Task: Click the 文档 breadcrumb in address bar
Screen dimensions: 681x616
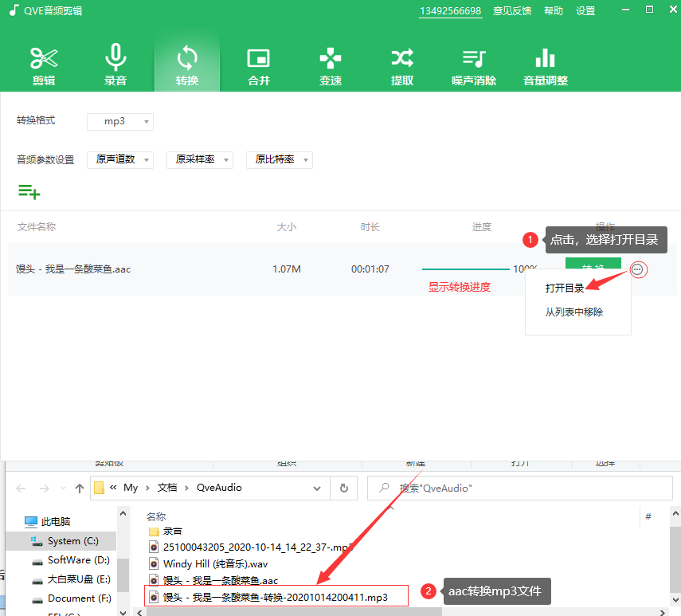Action: (x=167, y=488)
